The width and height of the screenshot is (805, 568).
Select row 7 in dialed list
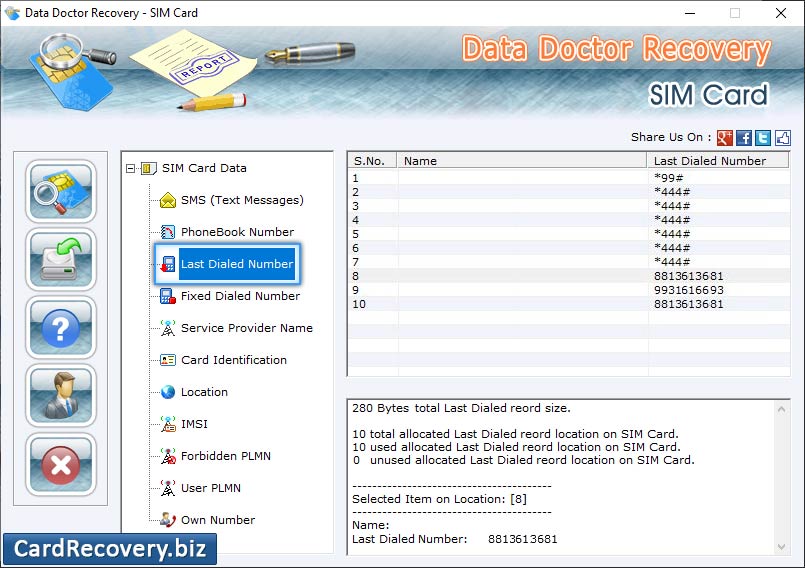(x=569, y=262)
